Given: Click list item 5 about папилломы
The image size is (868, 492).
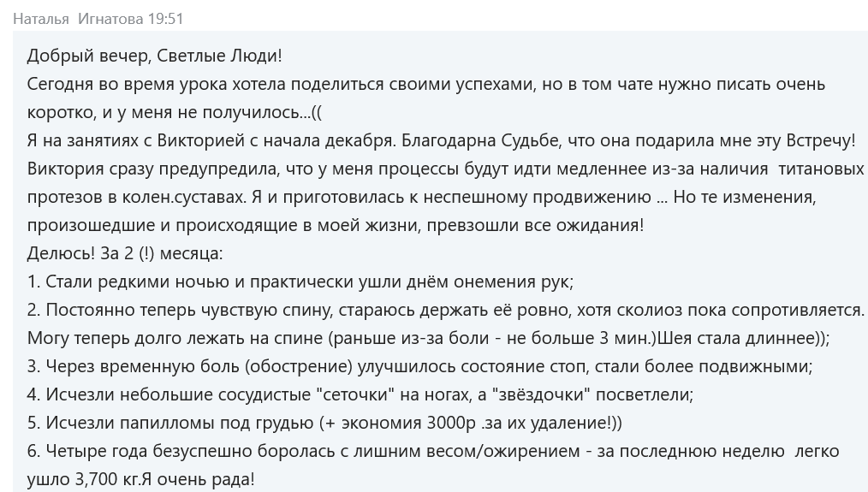Looking at the screenshot, I should tap(324, 423).
